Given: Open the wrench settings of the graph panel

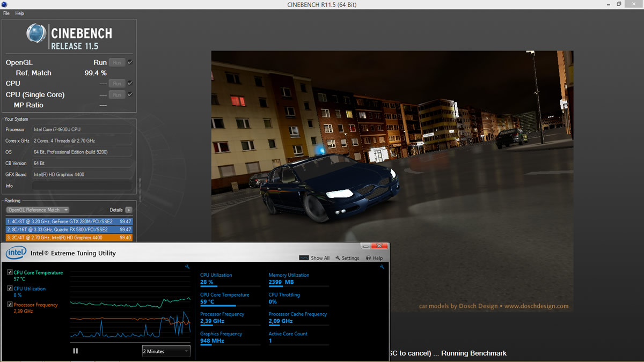Looking at the screenshot, I should point(187,267).
